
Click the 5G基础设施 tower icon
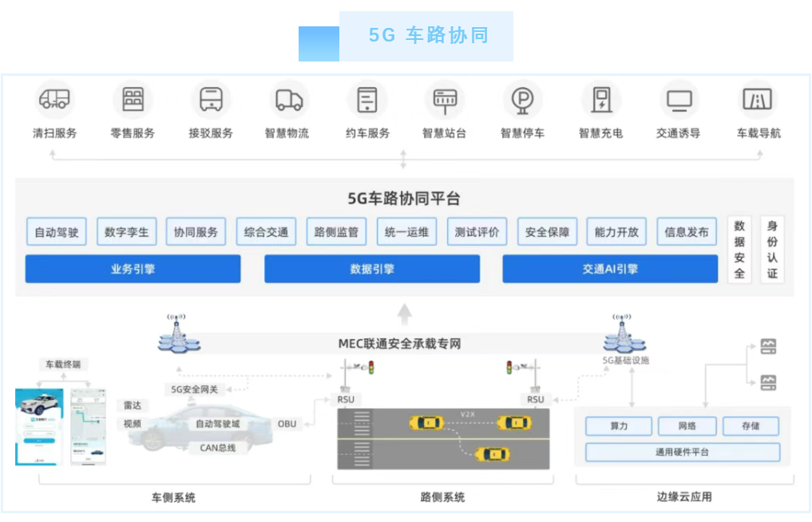pyautogui.click(x=624, y=334)
